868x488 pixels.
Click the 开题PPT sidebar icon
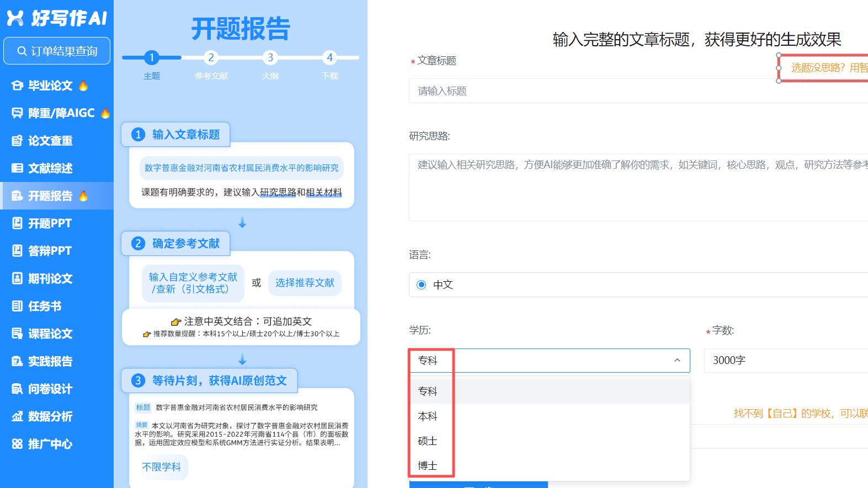pos(17,223)
